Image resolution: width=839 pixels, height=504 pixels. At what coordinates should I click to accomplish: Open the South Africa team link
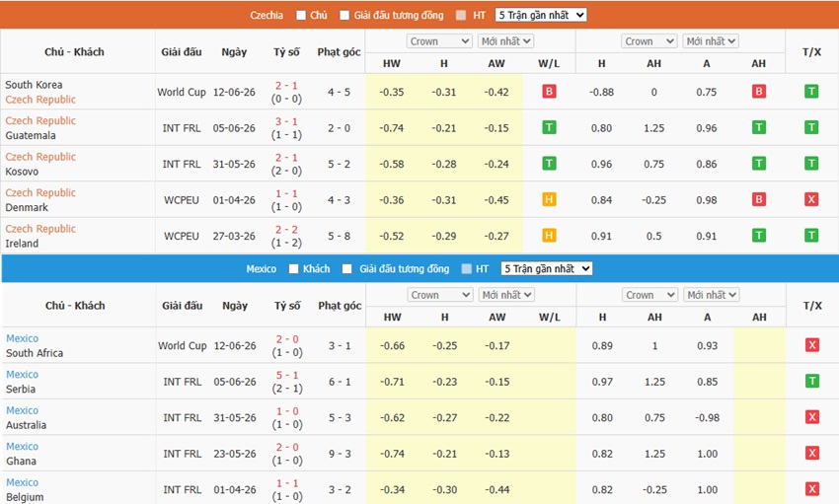tap(35, 353)
